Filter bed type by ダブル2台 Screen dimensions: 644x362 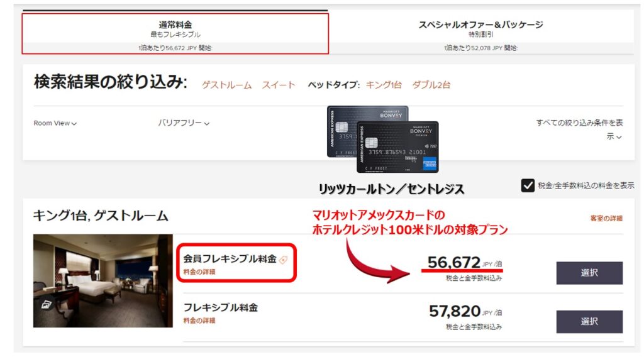point(431,85)
